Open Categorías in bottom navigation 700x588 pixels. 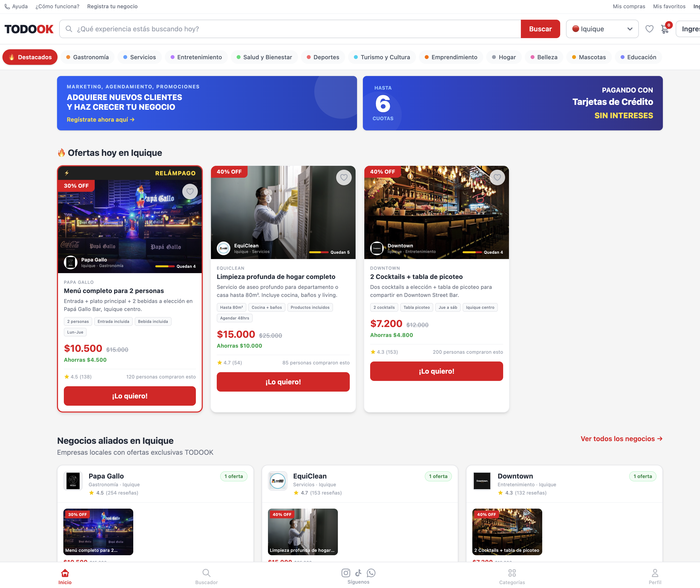pyautogui.click(x=512, y=576)
